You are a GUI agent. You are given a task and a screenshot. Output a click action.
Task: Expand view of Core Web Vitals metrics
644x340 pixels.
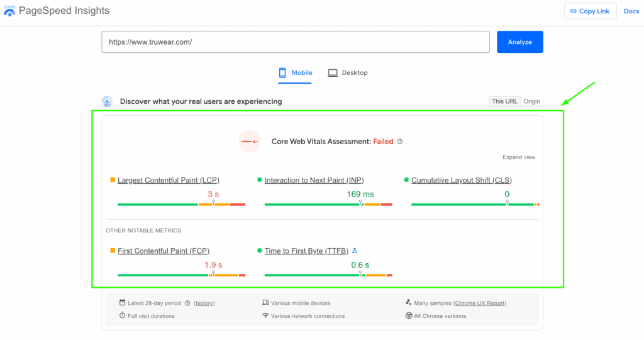pyautogui.click(x=518, y=157)
